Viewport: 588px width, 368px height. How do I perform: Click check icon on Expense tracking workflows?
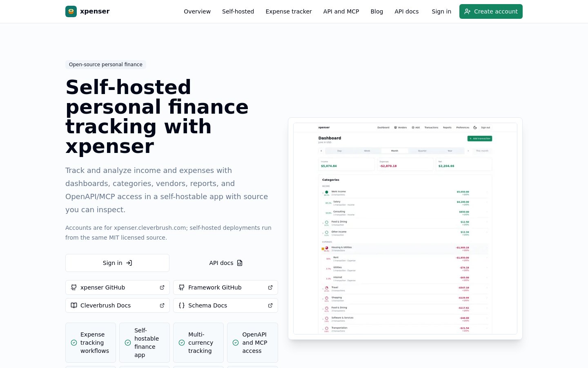tap(74, 343)
